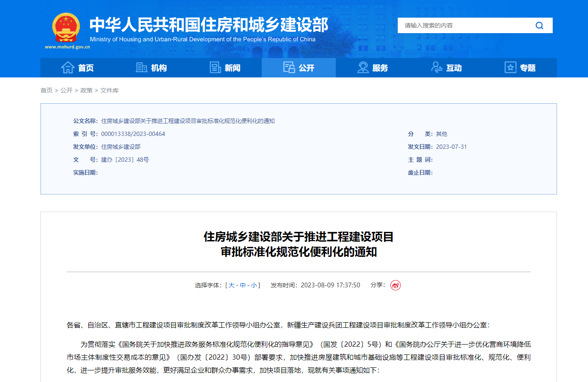The height and width of the screenshot is (382, 588).
Task: Click 公开 in the breadcrumb path
Action: point(66,90)
